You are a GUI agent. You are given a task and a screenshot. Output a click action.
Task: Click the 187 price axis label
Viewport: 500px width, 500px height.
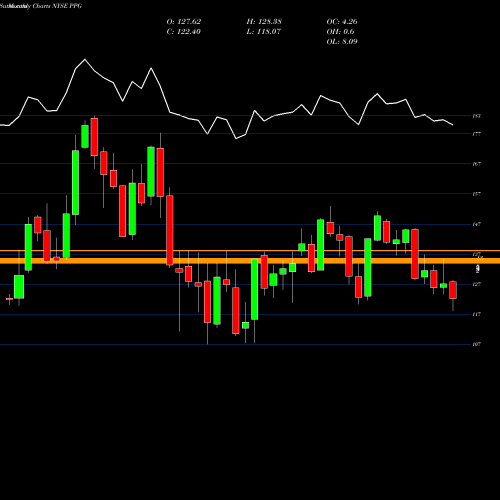click(x=477, y=116)
